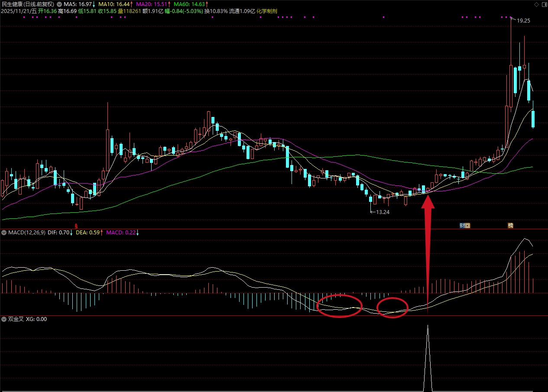
Task: Click the red $ marker on timeline
Action: click(76, 226)
